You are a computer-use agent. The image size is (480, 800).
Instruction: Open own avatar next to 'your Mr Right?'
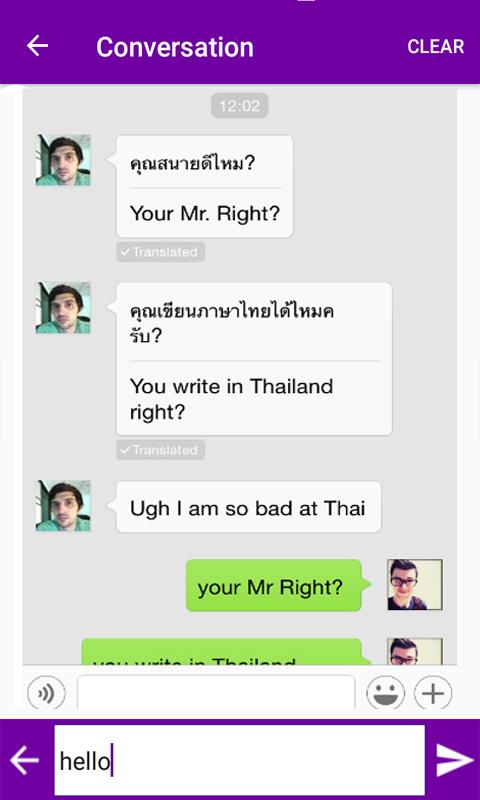coord(415,585)
